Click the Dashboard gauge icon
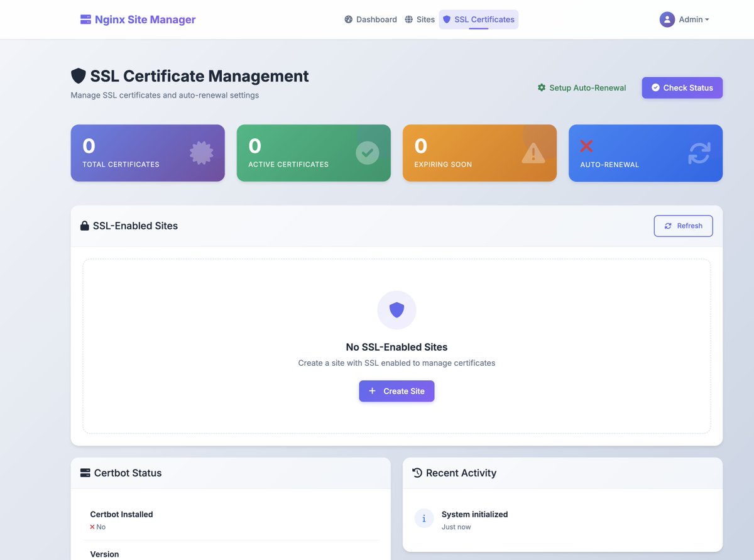This screenshot has height=560, width=754. (349, 19)
